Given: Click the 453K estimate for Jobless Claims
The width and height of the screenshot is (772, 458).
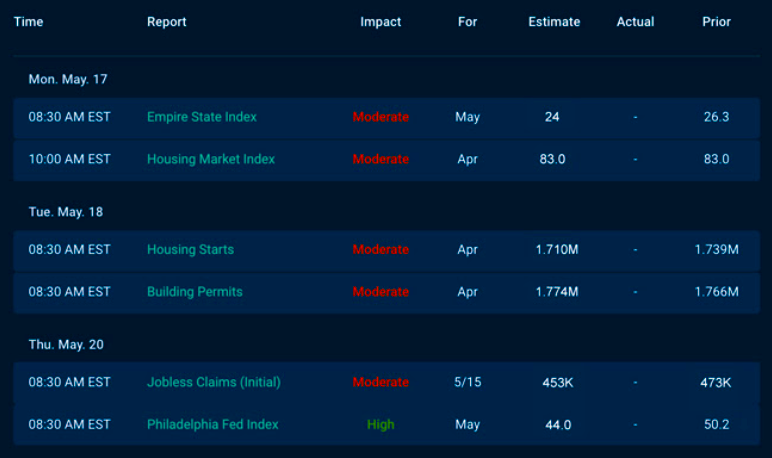Looking at the screenshot, I should click(556, 382).
